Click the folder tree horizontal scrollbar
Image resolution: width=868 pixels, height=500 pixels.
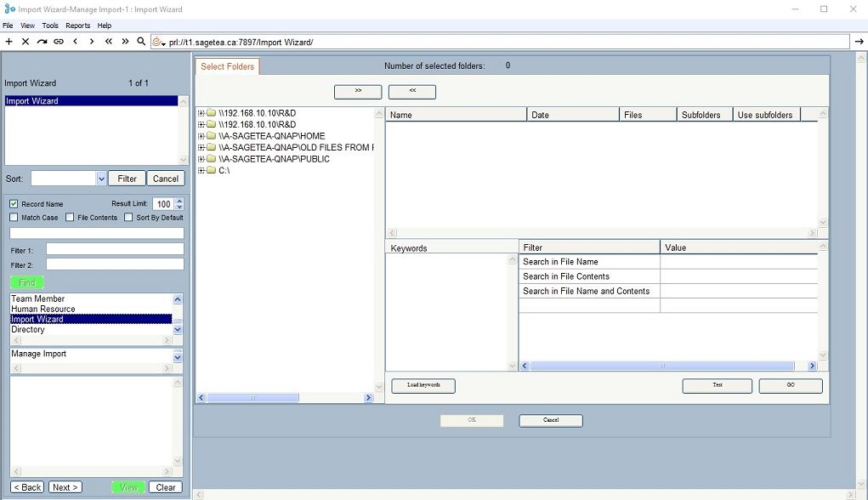pyautogui.click(x=285, y=398)
